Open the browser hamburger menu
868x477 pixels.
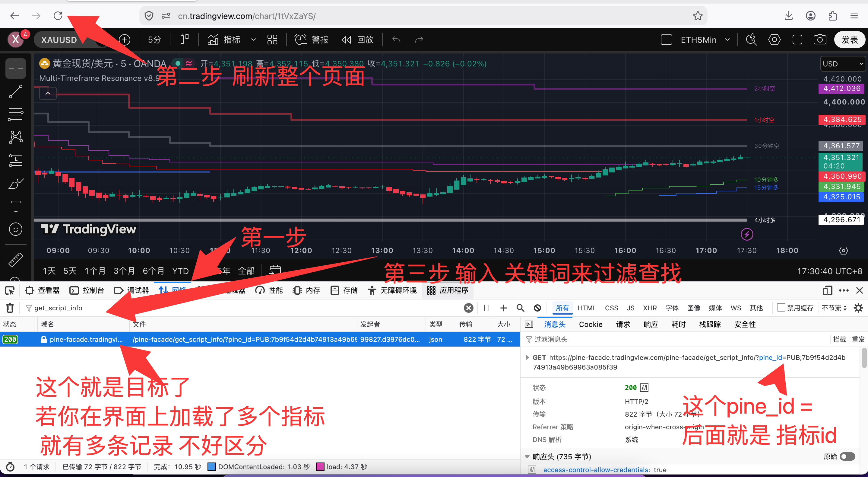(x=854, y=16)
